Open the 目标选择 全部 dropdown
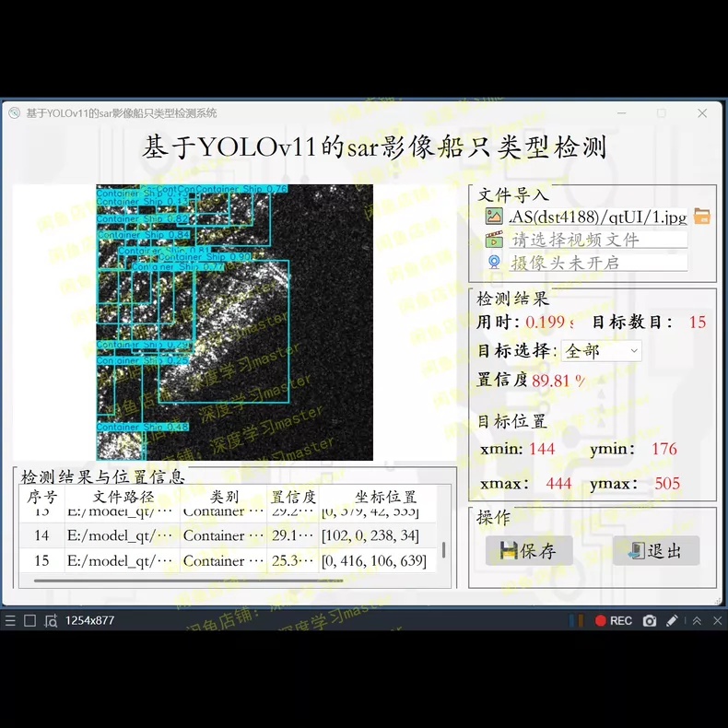728x728 pixels. 601,351
